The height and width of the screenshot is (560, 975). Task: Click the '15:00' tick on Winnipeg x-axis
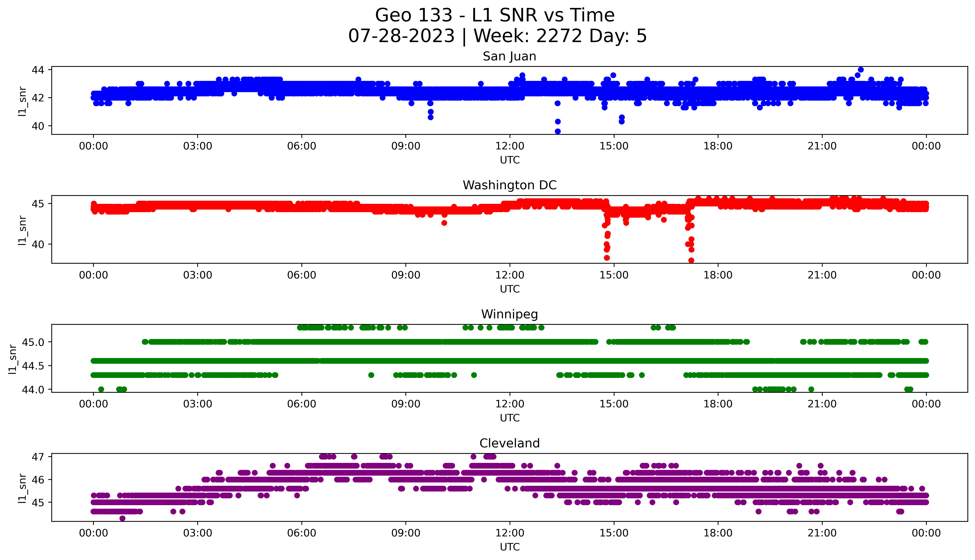[614, 404]
